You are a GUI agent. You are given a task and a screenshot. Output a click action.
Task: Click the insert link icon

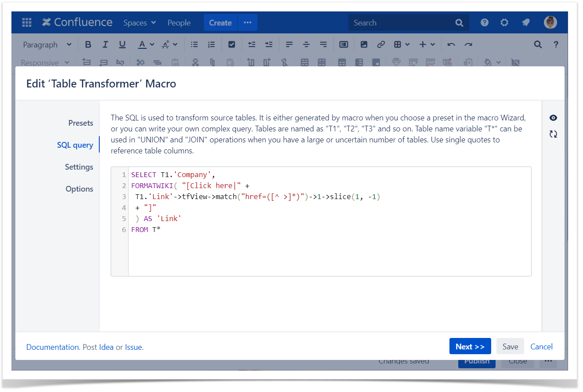pyautogui.click(x=381, y=44)
